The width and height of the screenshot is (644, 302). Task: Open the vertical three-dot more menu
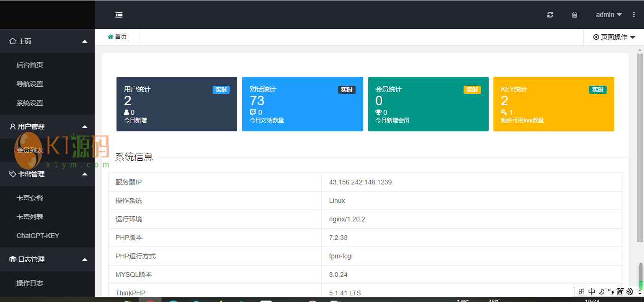(634, 15)
